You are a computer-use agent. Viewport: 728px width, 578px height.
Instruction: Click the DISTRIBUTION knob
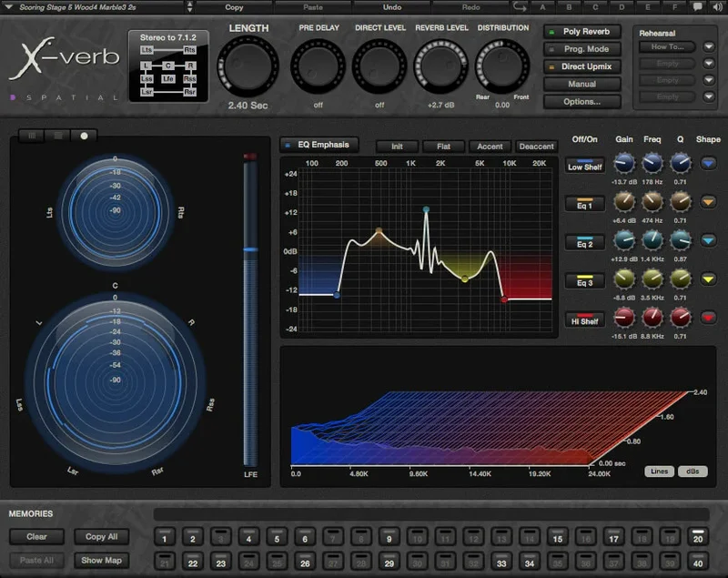502,66
